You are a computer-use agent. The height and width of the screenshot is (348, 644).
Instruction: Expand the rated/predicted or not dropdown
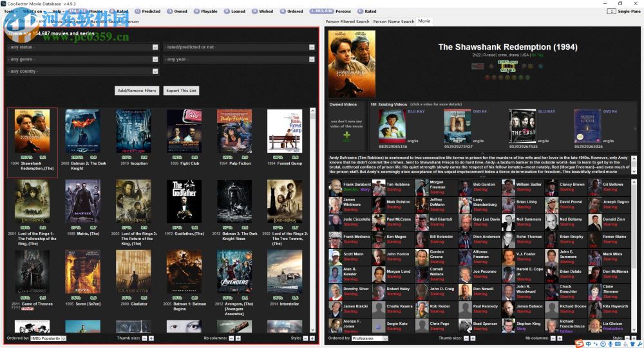[x=240, y=47]
